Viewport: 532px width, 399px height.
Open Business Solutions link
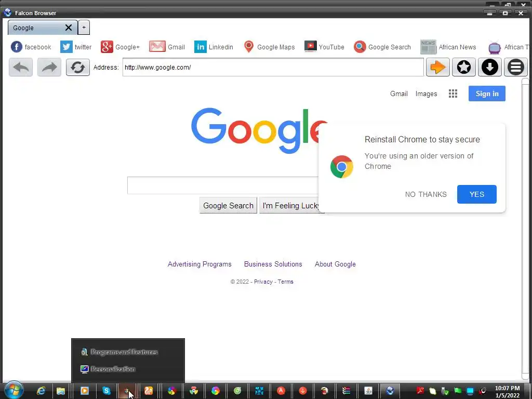coord(273,264)
